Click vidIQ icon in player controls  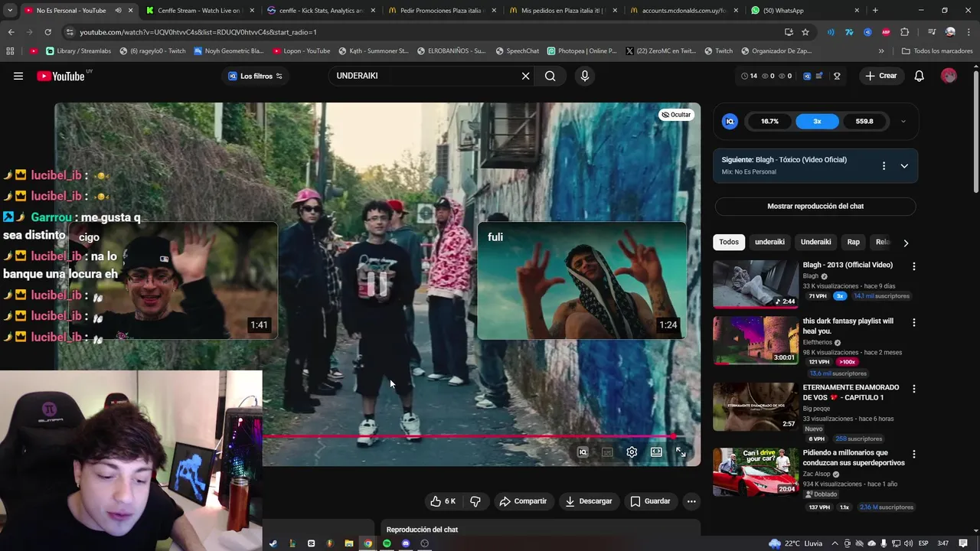coord(583,452)
